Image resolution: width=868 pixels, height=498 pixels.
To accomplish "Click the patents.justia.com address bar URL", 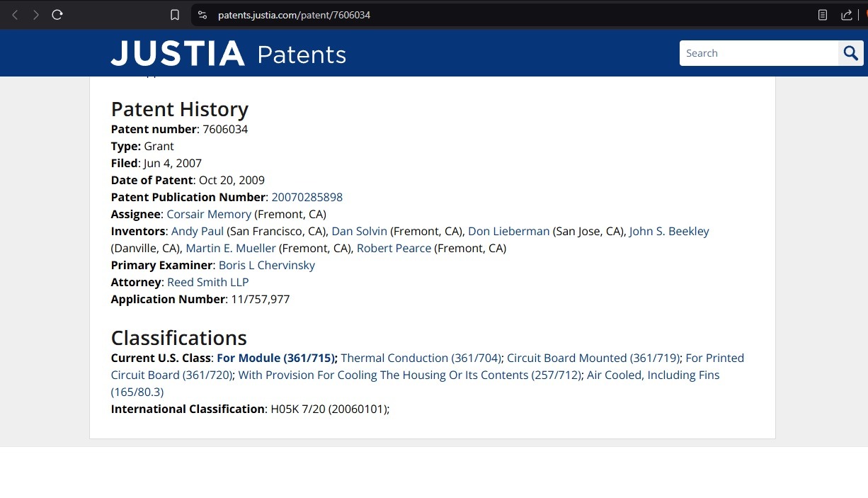I will pos(294,15).
